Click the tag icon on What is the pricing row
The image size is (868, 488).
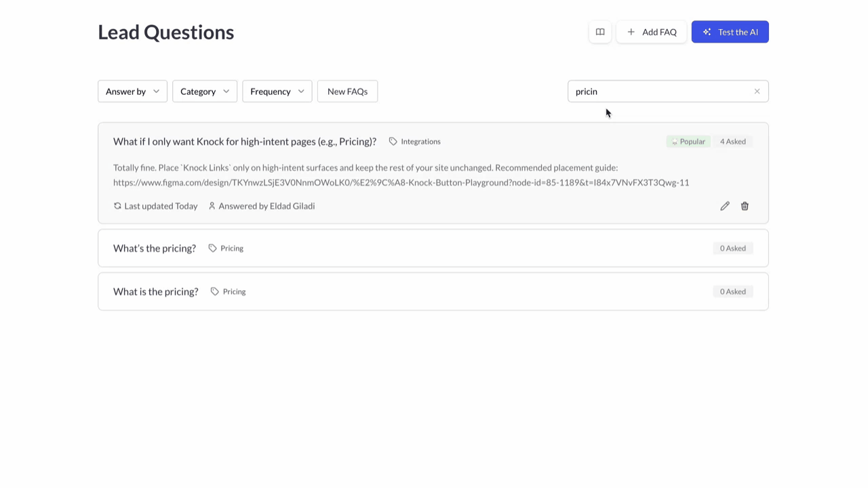pyautogui.click(x=214, y=291)
